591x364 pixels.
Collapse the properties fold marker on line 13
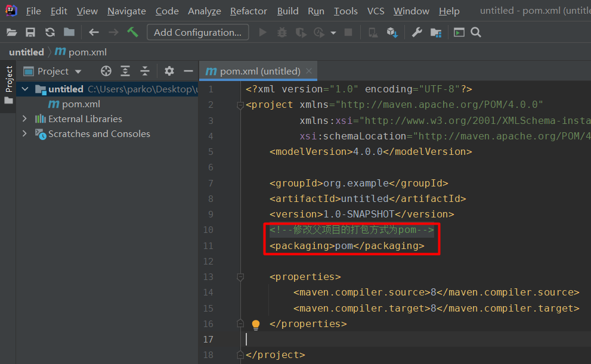click(240, 277)
